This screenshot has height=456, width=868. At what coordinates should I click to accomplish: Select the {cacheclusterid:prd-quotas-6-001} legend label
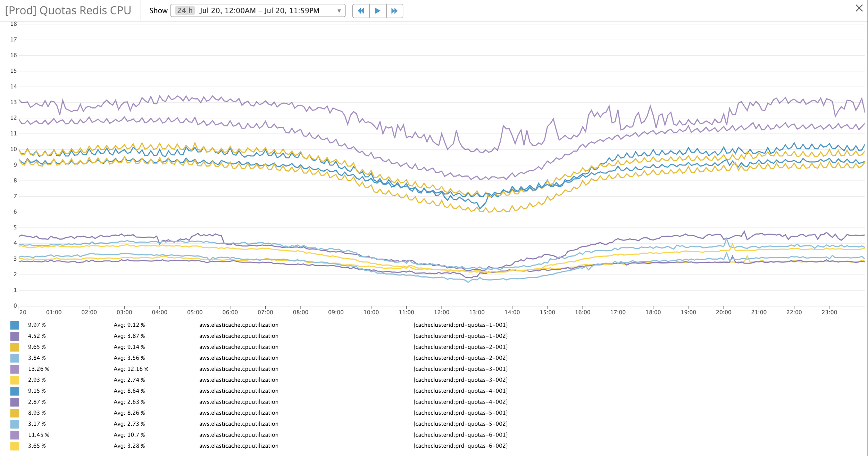coord(460,435)
